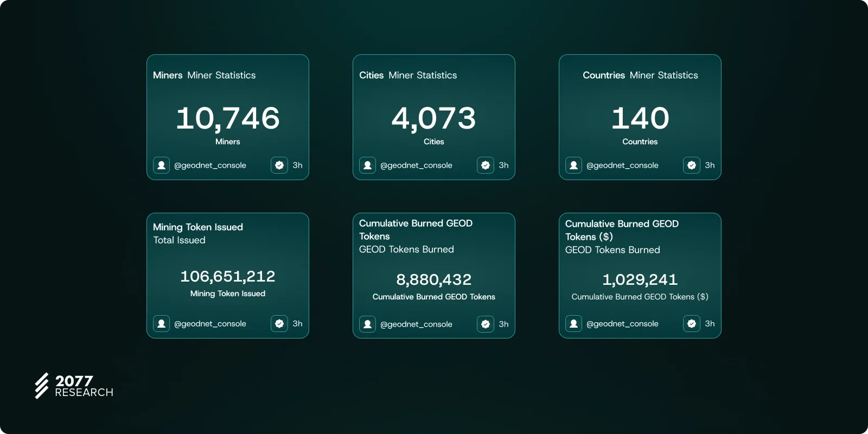
Task: Click the Cumulative Burned GEOD Tokens ($) title
Action: pyautogui.click(x=622, y=230)
